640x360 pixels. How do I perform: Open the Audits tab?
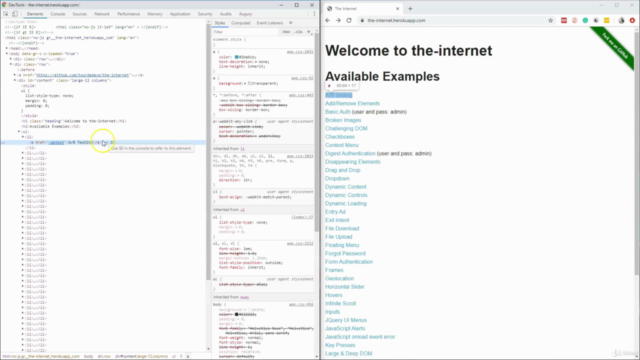click(226, 14)
